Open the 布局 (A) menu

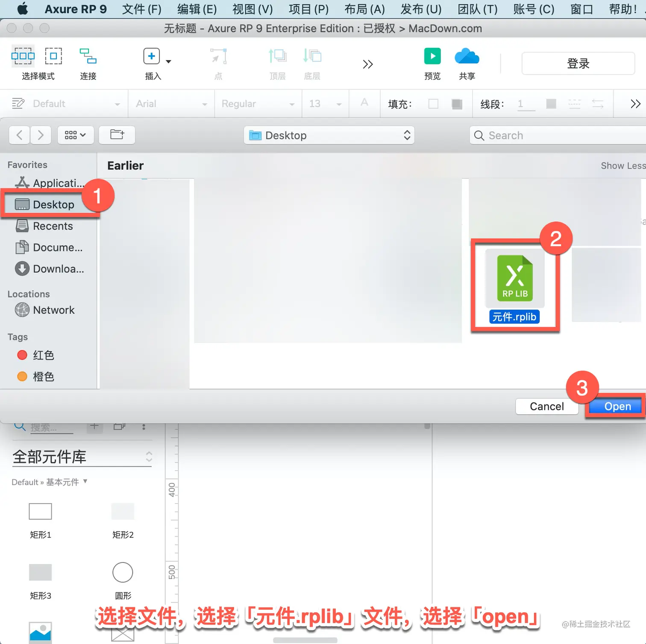(x=364, y=9)
